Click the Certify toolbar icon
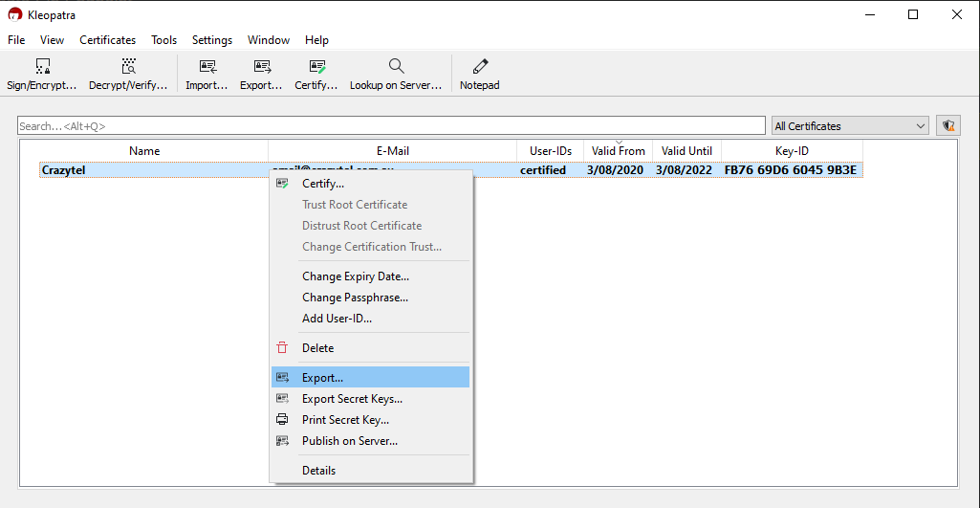This screenshot has height=508, width=980. [x=316, y=67]
